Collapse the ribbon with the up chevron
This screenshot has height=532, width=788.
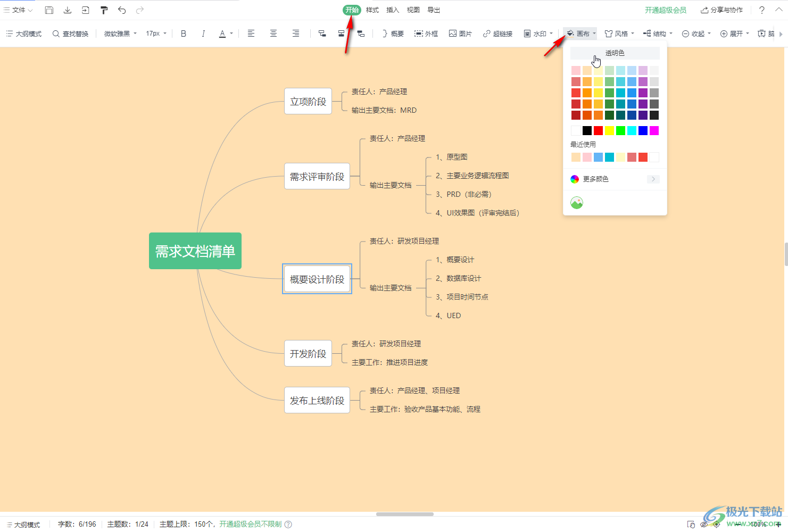coord(779,10)
